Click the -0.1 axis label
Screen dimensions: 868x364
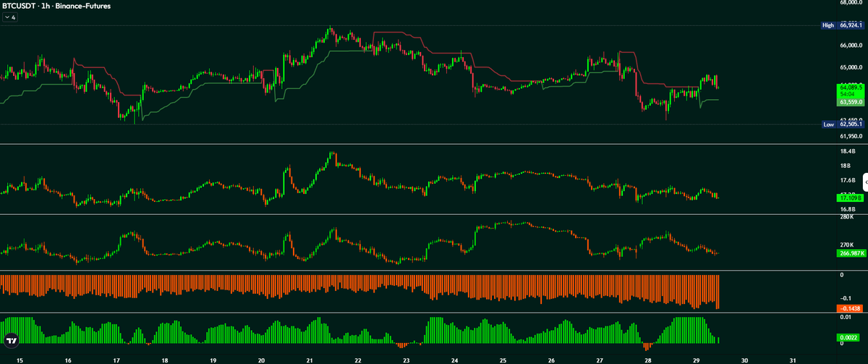coord(845,298)
